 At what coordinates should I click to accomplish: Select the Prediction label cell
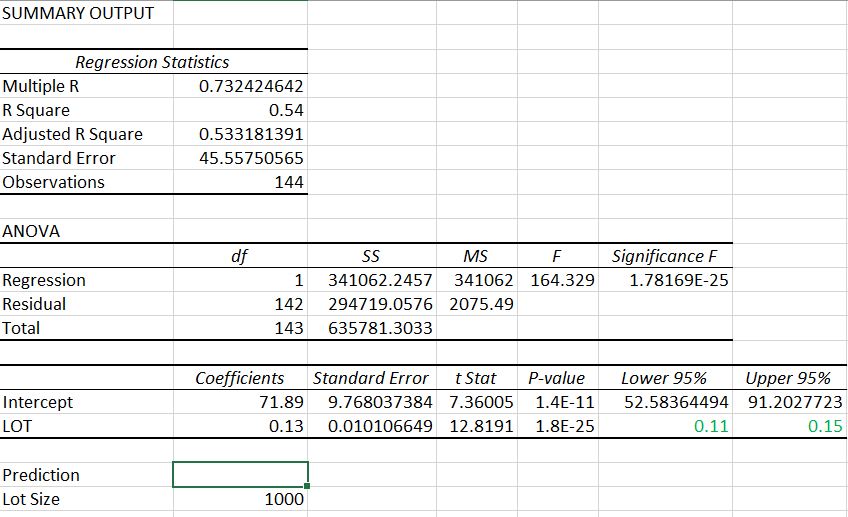(41, 475)
